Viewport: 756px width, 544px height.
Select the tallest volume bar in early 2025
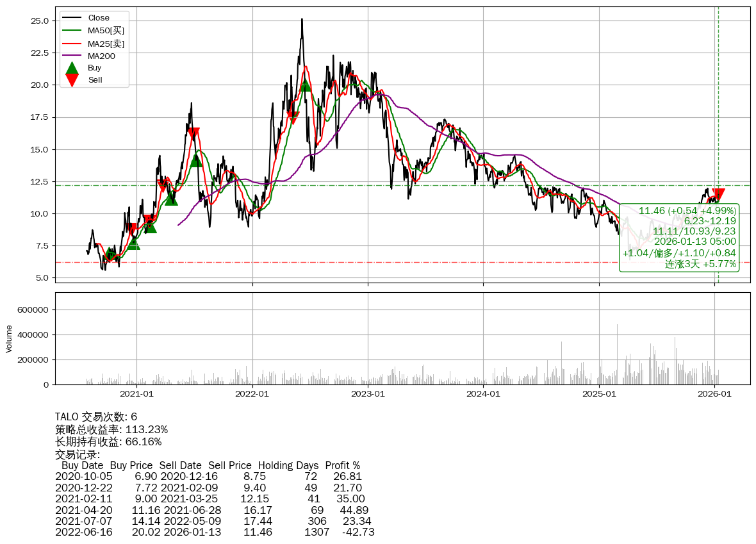(x=617, y=354)
